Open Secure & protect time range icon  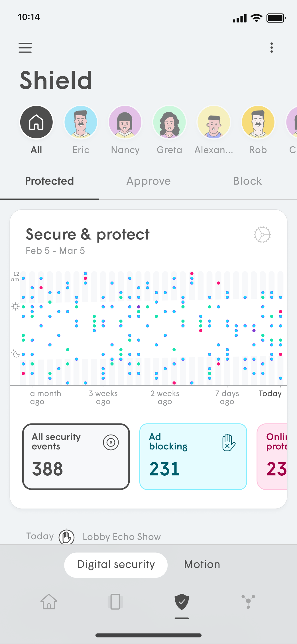262,235
